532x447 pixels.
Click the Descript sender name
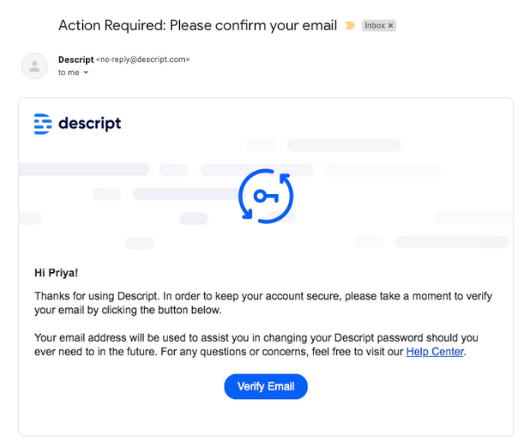point(76,60)
